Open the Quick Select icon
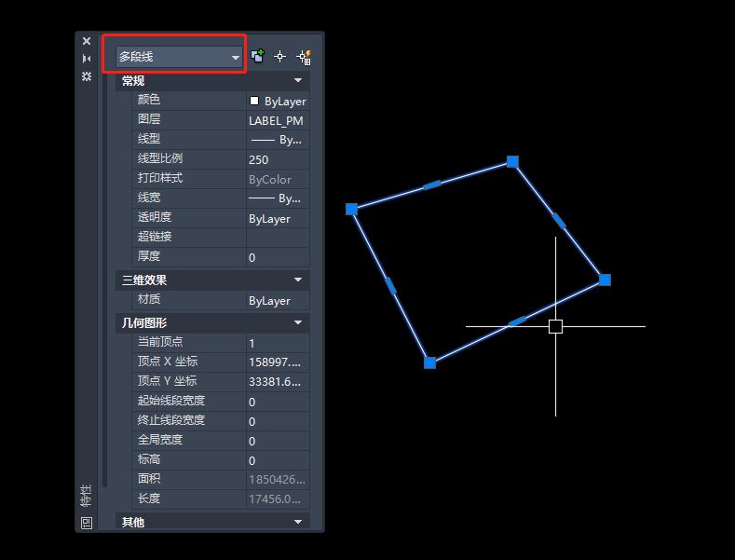This screenshot has width=735, height=560. pyautogui.click(x=304, y=57)
